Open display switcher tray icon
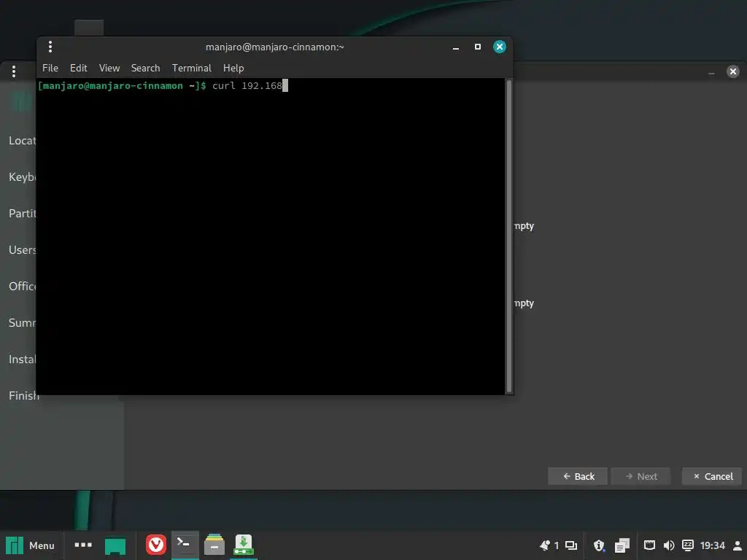 [x=571, y=545]
